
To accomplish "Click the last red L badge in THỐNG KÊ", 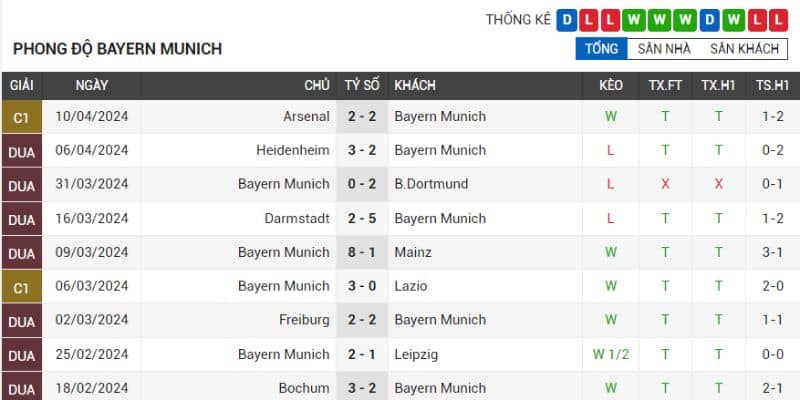I will 778,20.
